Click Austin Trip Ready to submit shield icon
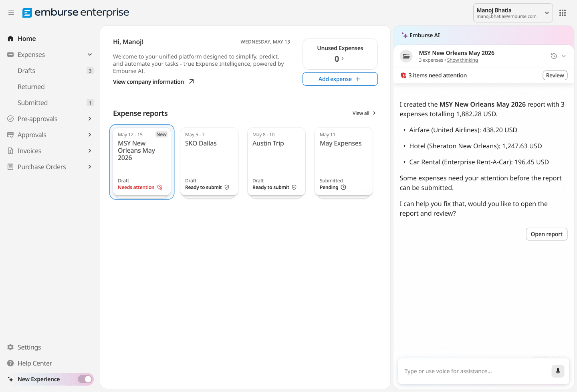Screen dimensions: 577x392 click(x=294, y=187)
